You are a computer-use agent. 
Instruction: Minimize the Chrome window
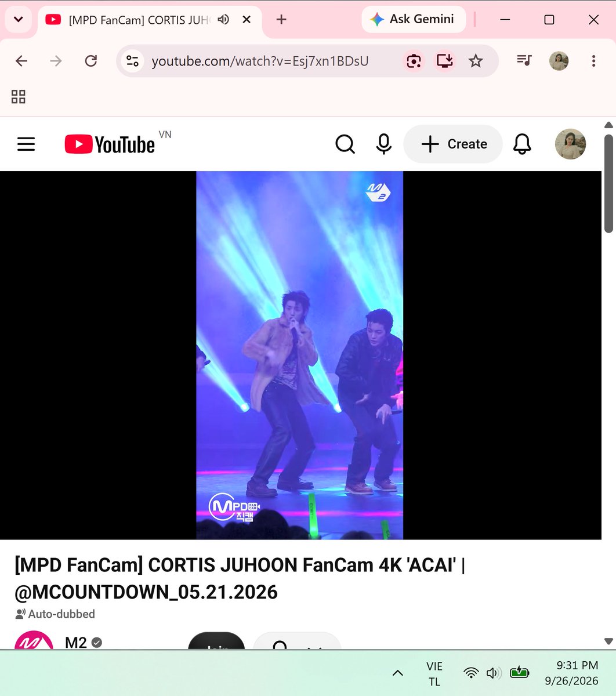pyautogui.click(x=505, y=20)
